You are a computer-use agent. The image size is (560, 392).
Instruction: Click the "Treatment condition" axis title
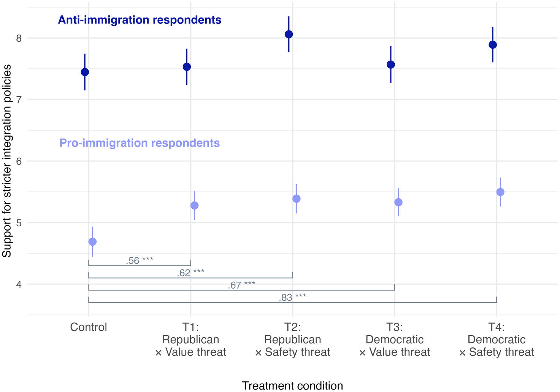292,385
